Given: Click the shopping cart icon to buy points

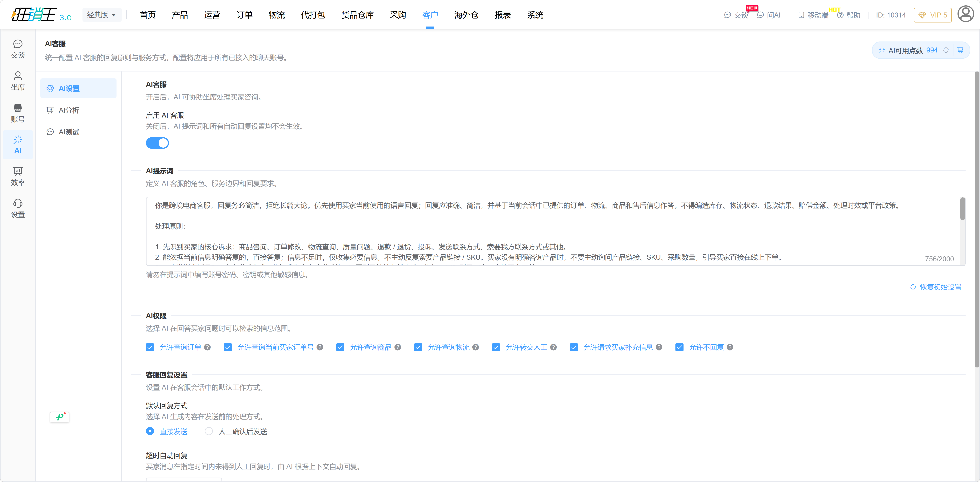Looking at the screenshot, I should 960,50.
